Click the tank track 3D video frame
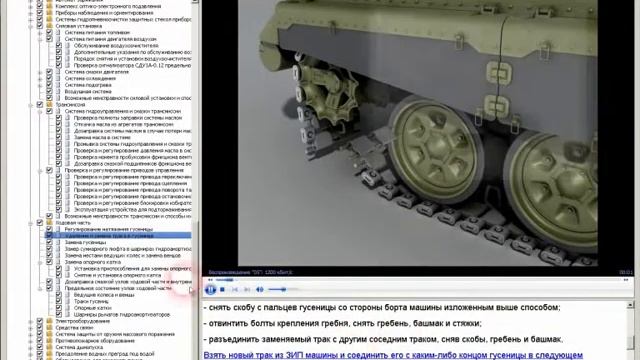 (x=418, y=133)
